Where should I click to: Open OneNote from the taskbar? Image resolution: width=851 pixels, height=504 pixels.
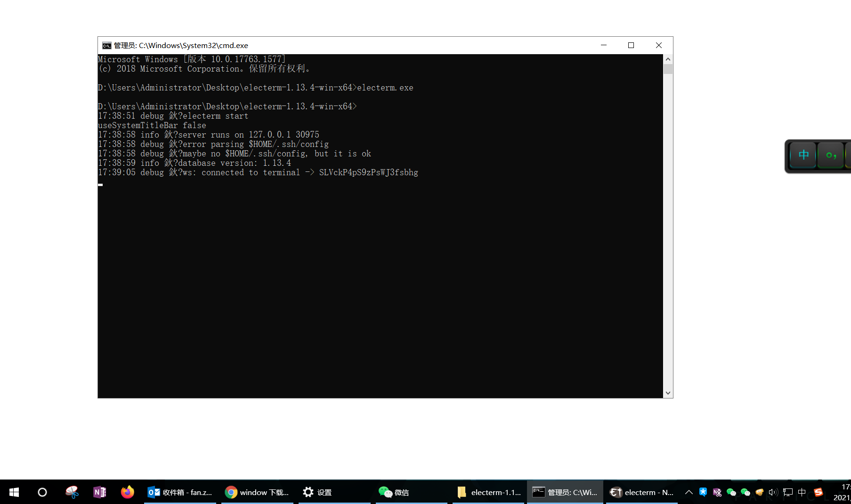pyautogui.click(x=100, y=492)
